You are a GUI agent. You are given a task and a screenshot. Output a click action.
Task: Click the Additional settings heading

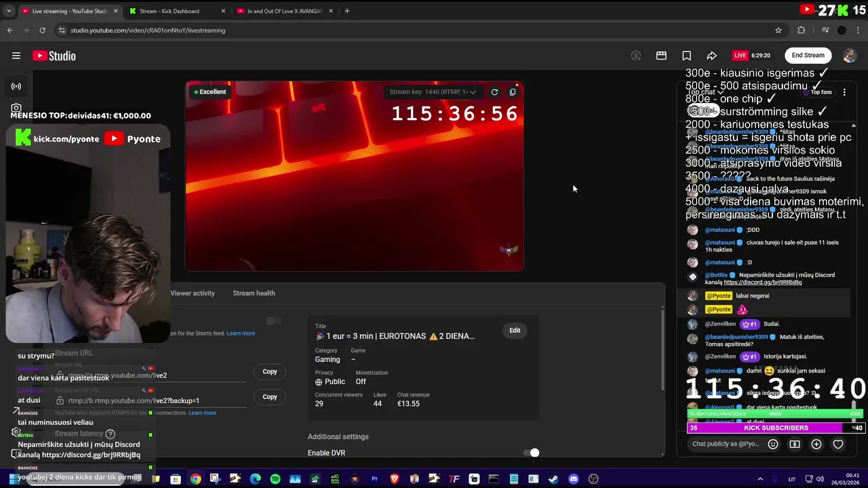[338, 436]
